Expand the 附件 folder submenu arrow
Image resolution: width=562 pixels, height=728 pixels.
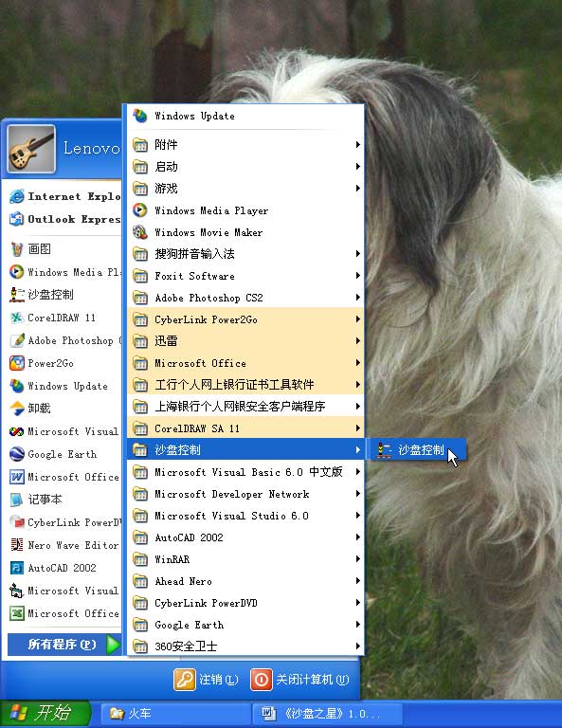pos(358,145)
